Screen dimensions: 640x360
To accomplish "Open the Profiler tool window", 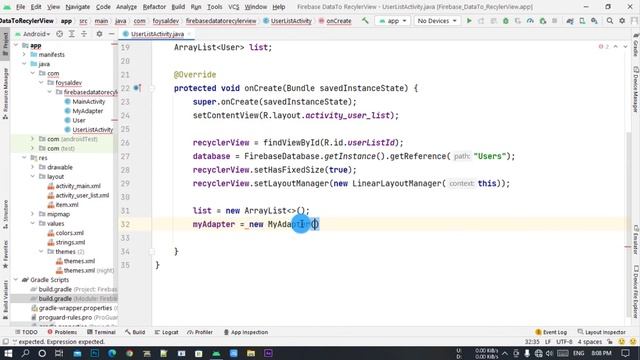I will tap(200, 332).
